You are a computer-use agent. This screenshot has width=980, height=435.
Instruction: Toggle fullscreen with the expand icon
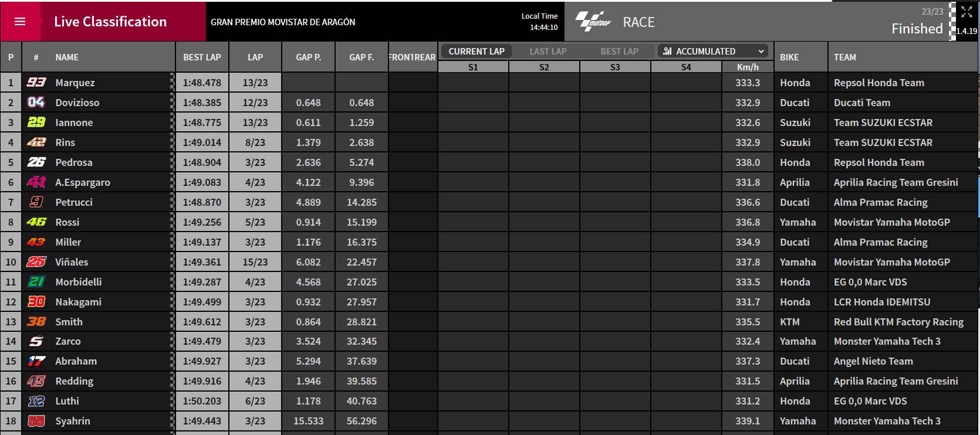coord(967,12)
